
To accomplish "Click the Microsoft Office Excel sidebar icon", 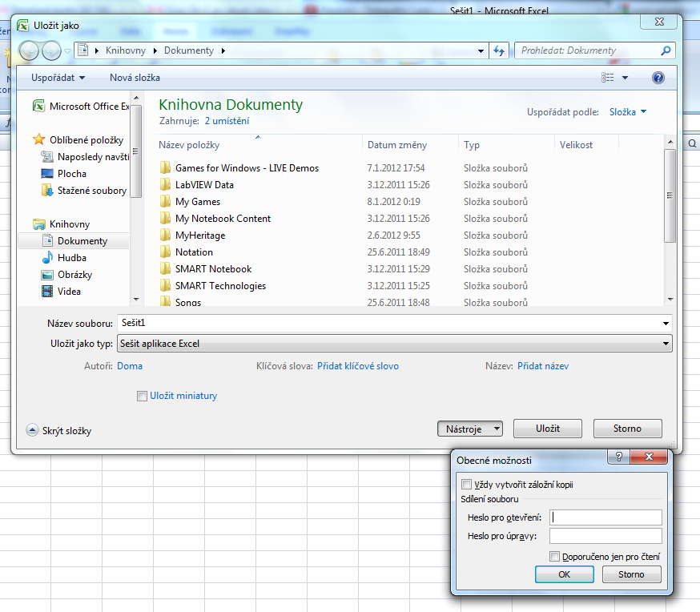I will coord(38,107).
